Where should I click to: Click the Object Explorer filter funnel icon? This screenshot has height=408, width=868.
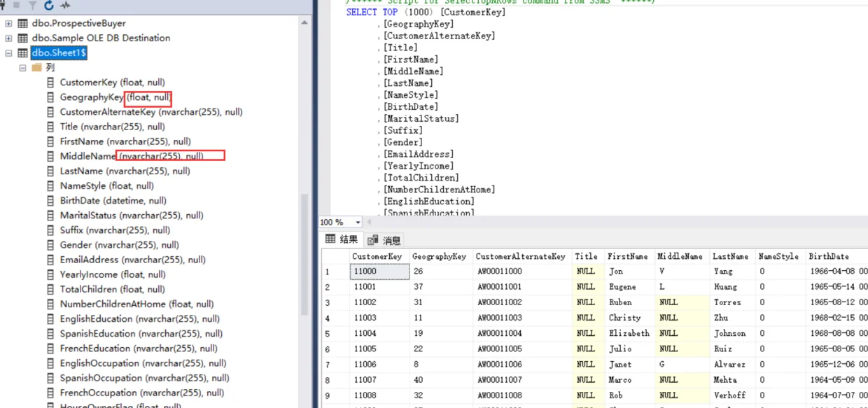[32, 6]
